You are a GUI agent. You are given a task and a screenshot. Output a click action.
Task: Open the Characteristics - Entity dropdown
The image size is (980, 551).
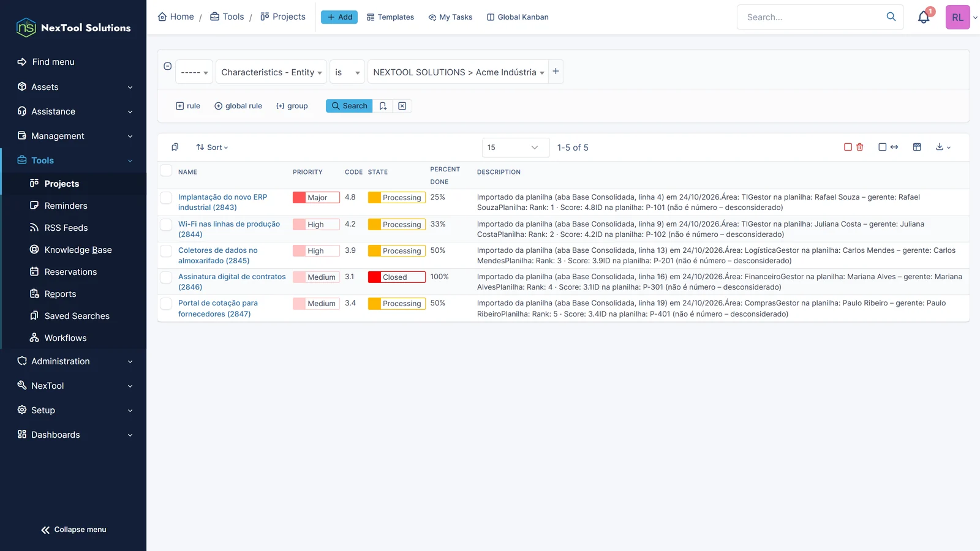coord(271,72)
